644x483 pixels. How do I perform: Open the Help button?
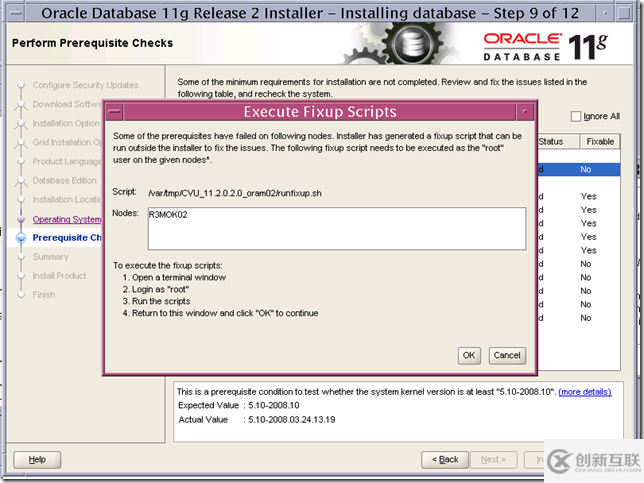pos(37,460)
